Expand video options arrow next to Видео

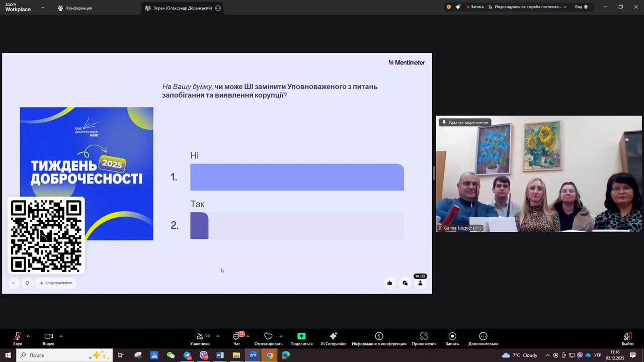tap(61, 336)
